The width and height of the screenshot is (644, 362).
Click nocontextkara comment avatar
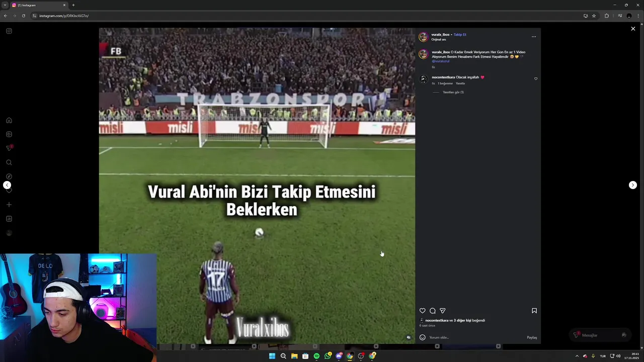pyautogui.click(x=424, y=79)
